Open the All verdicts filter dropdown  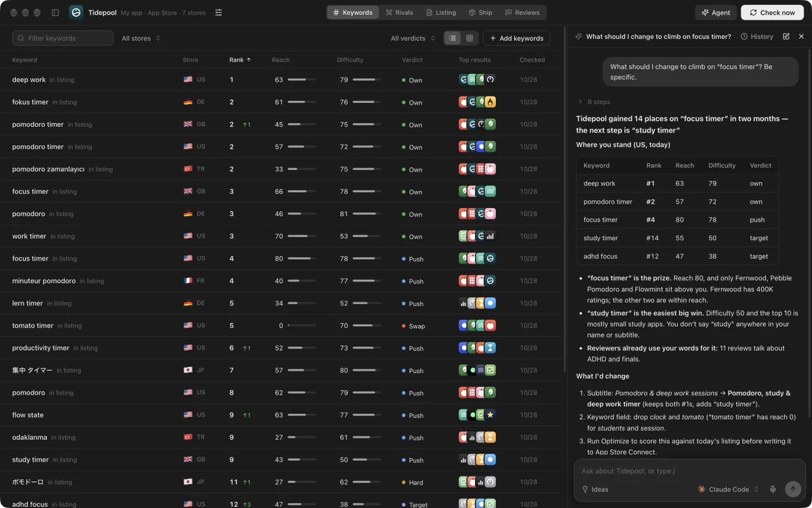tap(413, 38)
